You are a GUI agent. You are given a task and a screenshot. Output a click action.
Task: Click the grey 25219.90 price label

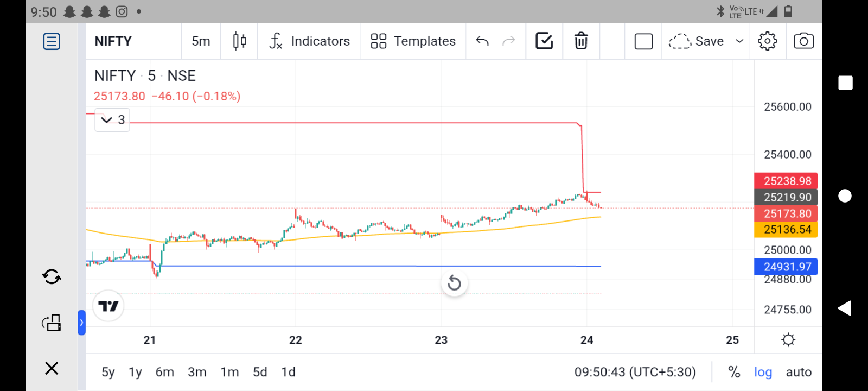(x=786, y=197)
